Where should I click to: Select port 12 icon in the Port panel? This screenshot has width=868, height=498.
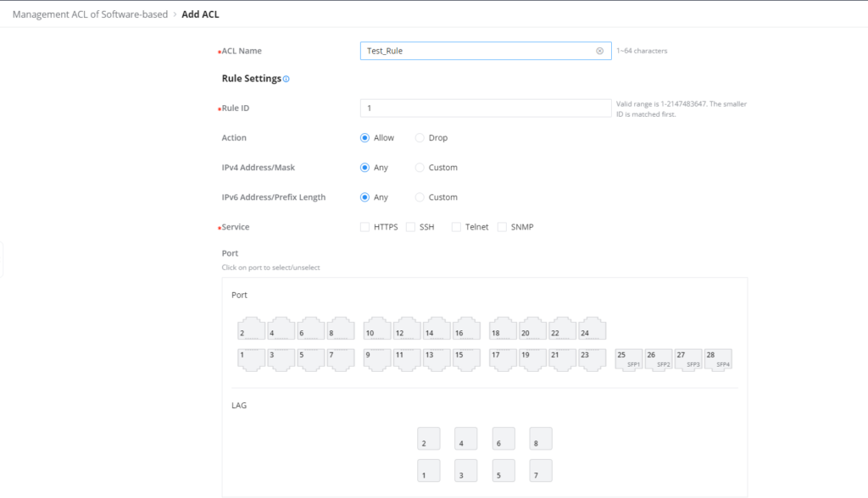(407, 328)
